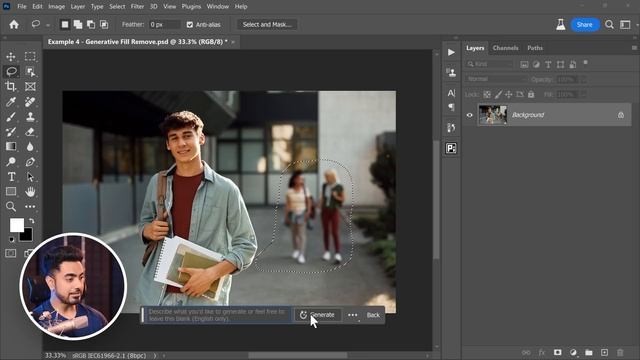Select the Frame tool
Image resolution: width=640 pixels, height=360 pixels.
pos(30,86)
